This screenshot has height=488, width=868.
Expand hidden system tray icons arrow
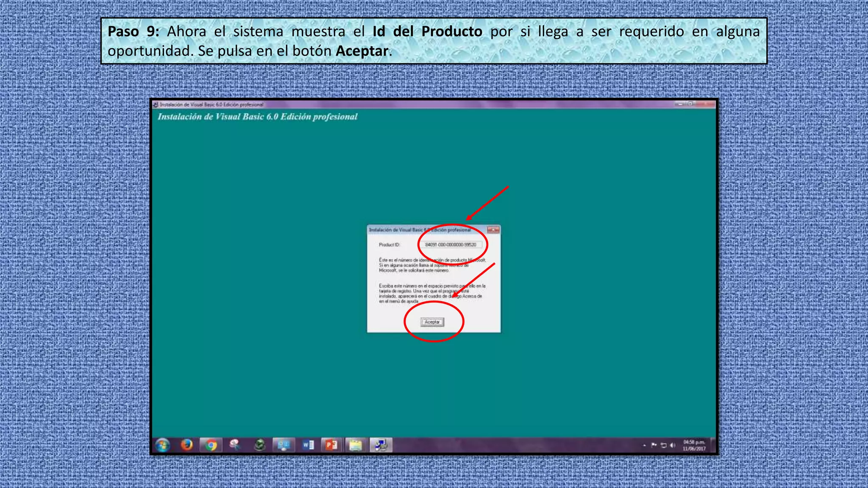coord(644,445)
